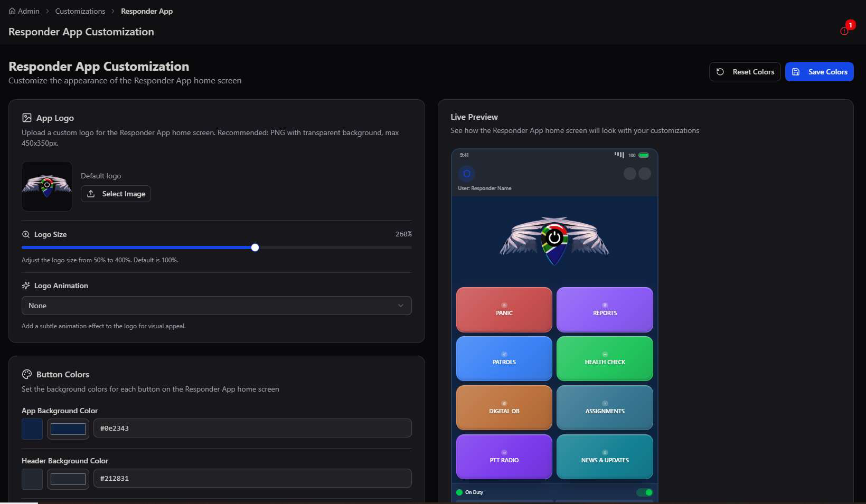This screenshot has height=504, width=866.
Task: Toggle the On Duty switch in preview
Action: (645, 492)
